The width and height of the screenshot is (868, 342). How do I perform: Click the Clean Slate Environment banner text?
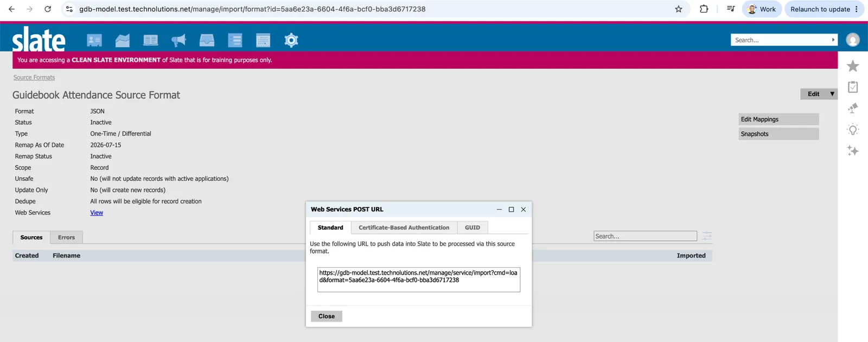(144, 60)
